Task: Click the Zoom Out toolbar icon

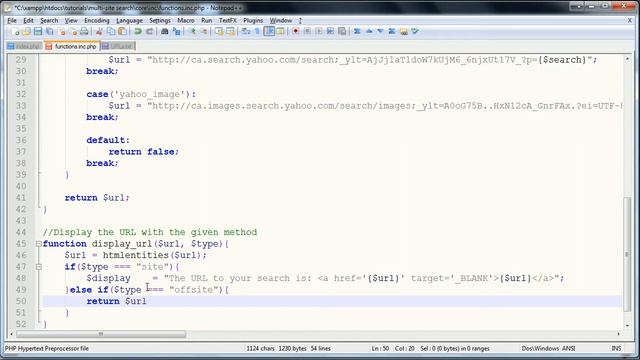Action: coord(204,31)
